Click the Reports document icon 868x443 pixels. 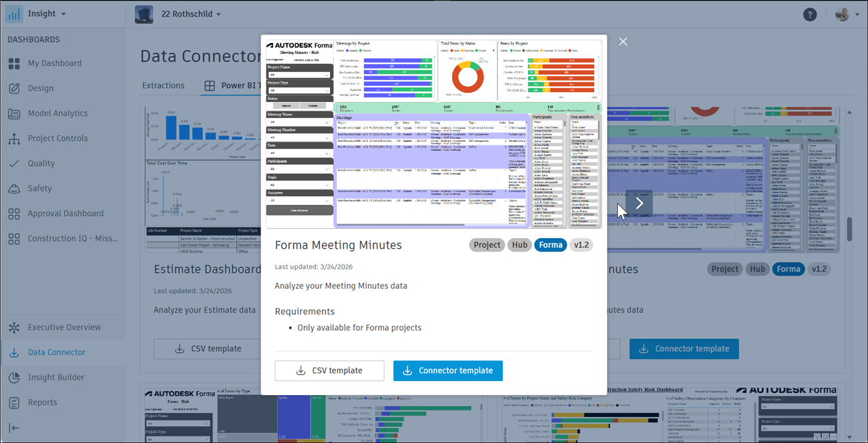pos(14,402)
